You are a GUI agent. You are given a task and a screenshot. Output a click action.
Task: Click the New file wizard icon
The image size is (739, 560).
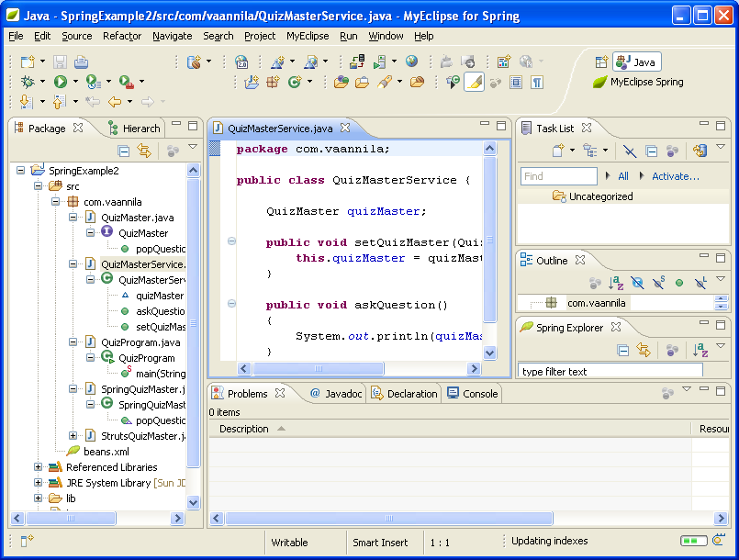point(28,62)
